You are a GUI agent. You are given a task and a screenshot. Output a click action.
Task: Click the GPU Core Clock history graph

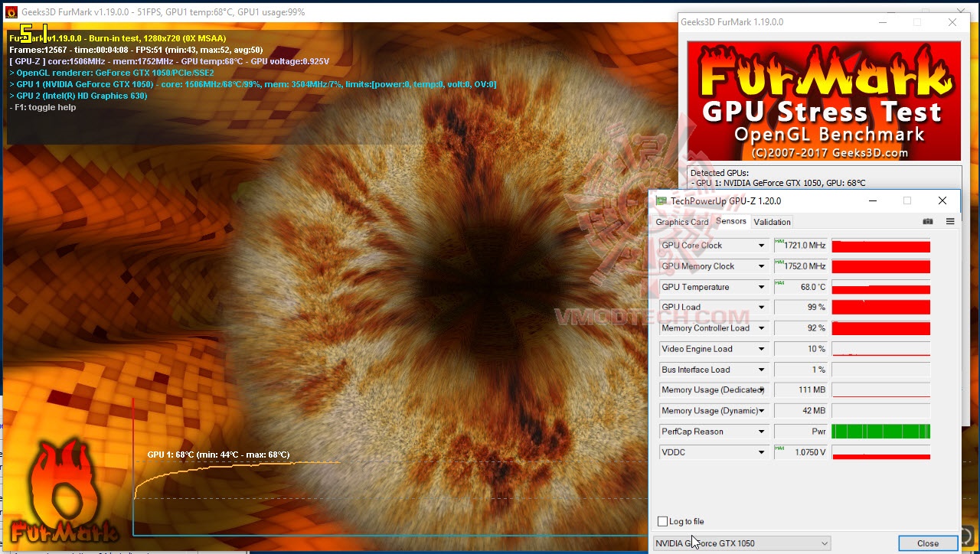click(880, 246)
